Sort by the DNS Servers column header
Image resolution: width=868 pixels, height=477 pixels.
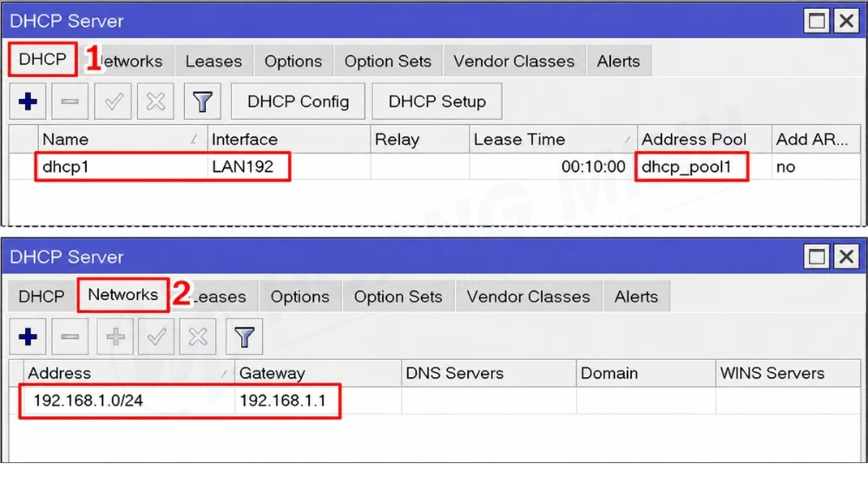(x=488, y=373)
